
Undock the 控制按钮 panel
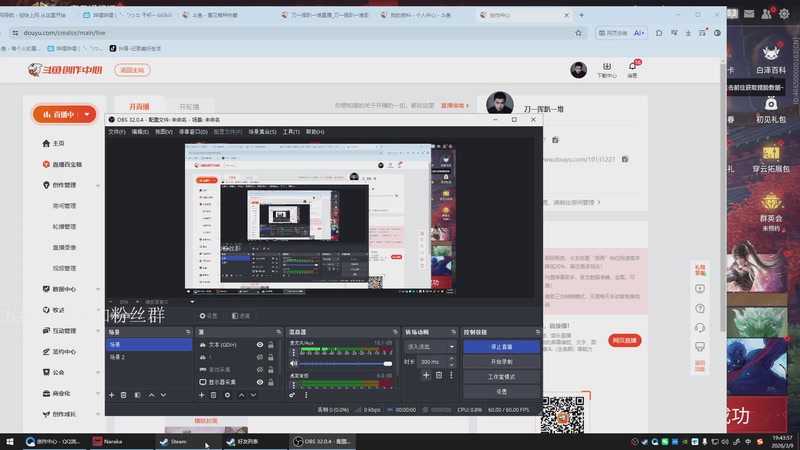click(x=537, y=332)
